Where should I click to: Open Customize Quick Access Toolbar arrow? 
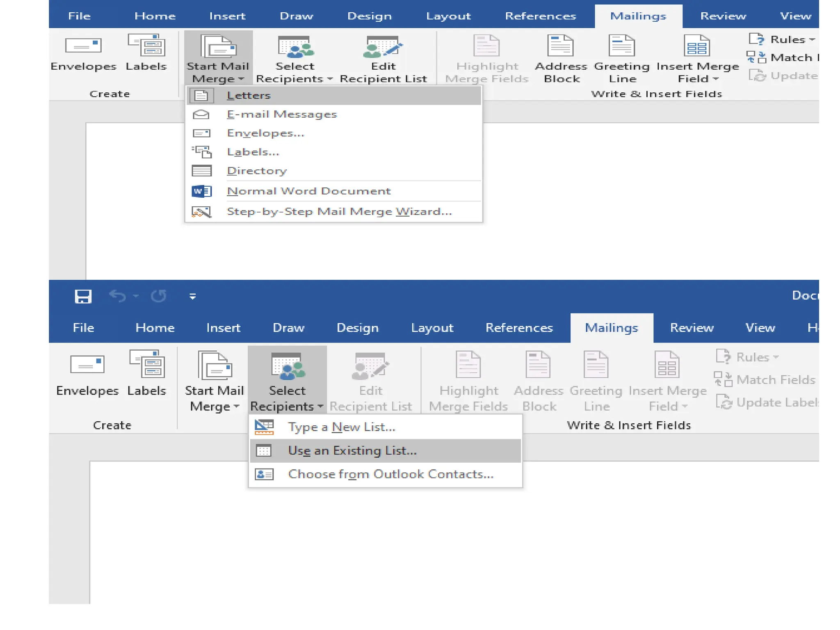[x=192, y=296]
